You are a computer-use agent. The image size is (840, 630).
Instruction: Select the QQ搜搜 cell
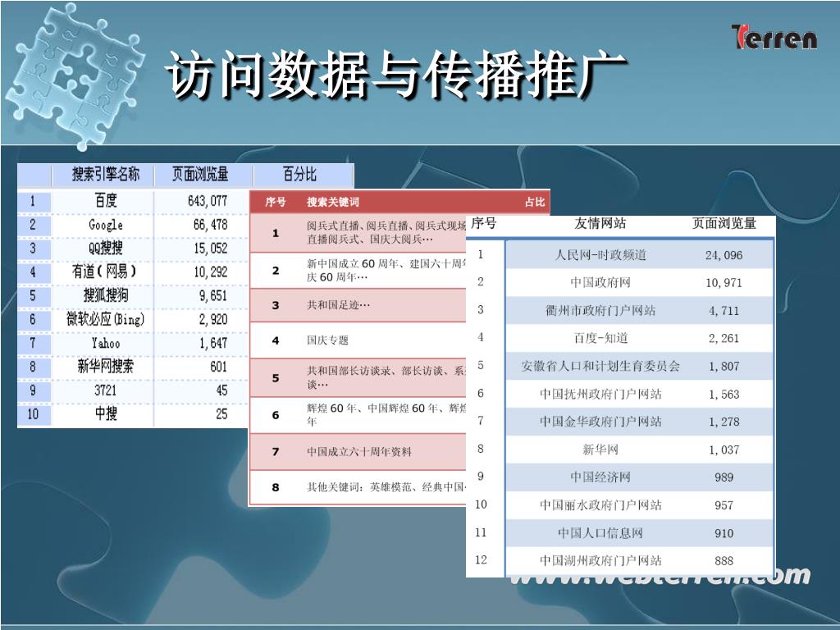(x=106, y=248)
